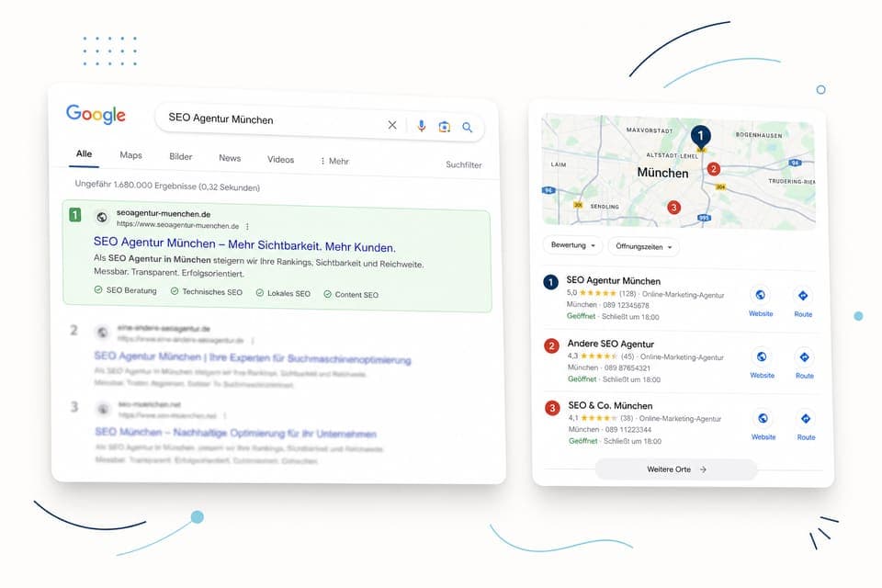The width and height of the screenshot is (882, 588).
Task: Expand the Bewertung filter dropdown
Action: pyautogui.click(x=572, y=245)
